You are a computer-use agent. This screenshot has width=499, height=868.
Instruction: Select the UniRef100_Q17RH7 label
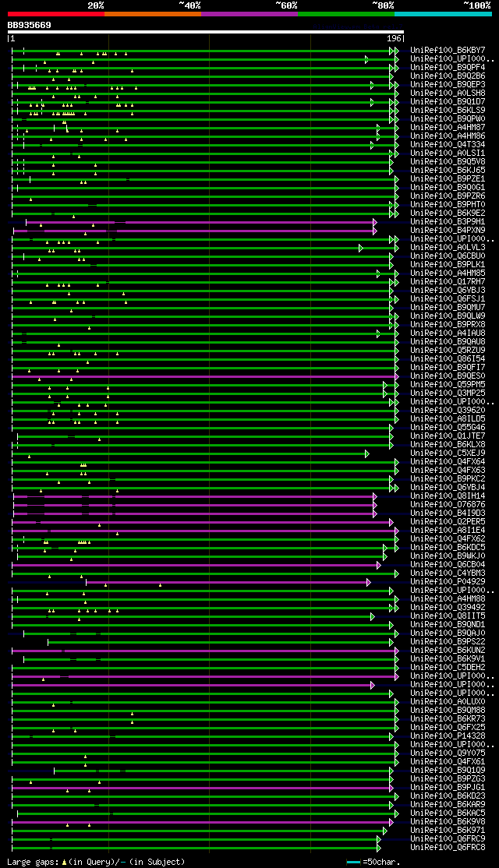(448, 282)
